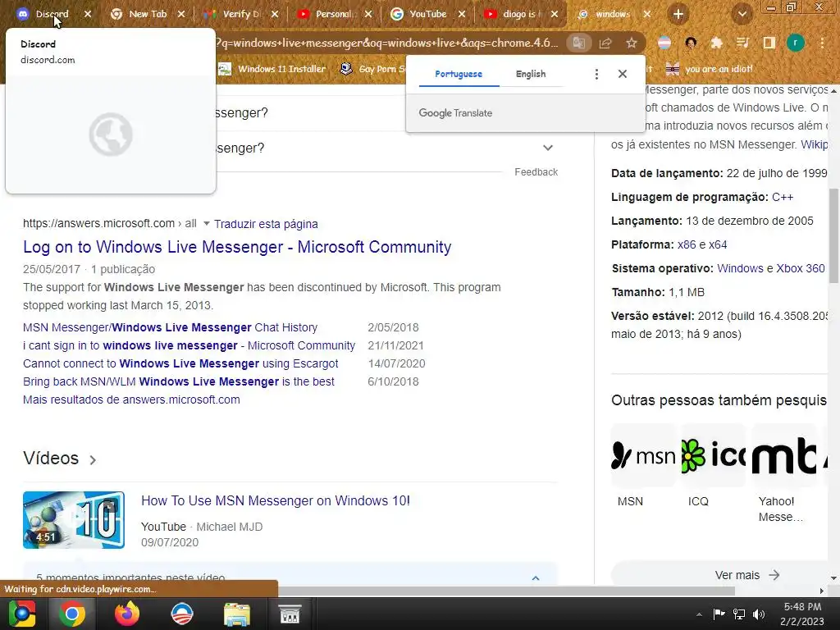The width and height of the screenshot is (840, 630).
Task: Open 'Cannot connect to Windows Live Messenger using Escargot'
Action: click(180, 363)
